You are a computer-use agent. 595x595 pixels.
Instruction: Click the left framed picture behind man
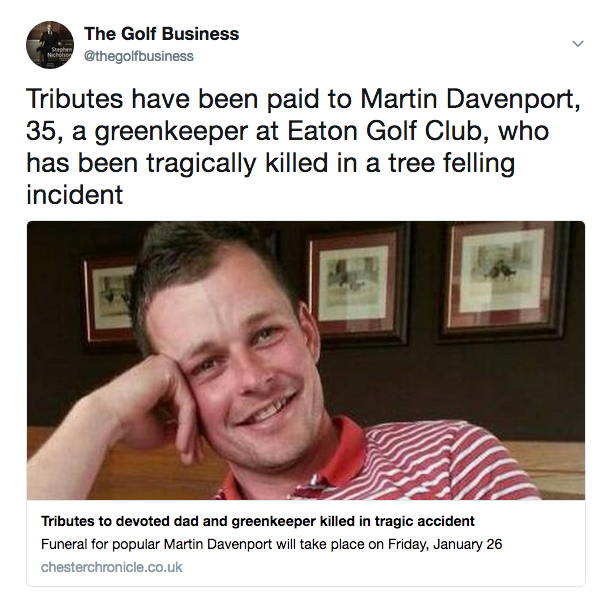coord(110,300)
